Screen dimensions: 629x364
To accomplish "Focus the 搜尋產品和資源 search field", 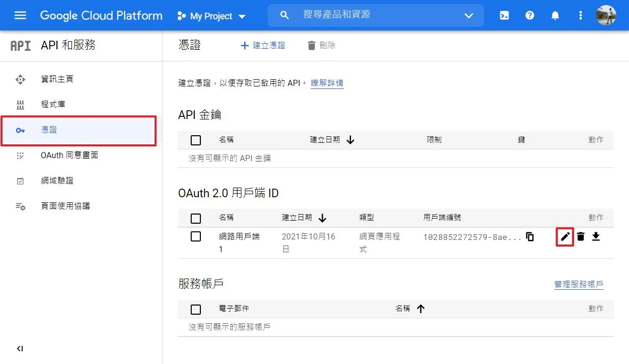I will (x=375, y=15).
